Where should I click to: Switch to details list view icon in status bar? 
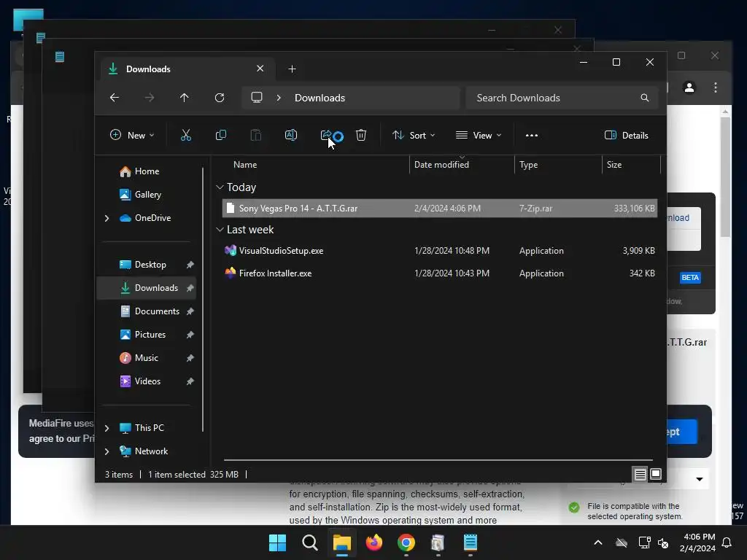(x=640, y=474)
